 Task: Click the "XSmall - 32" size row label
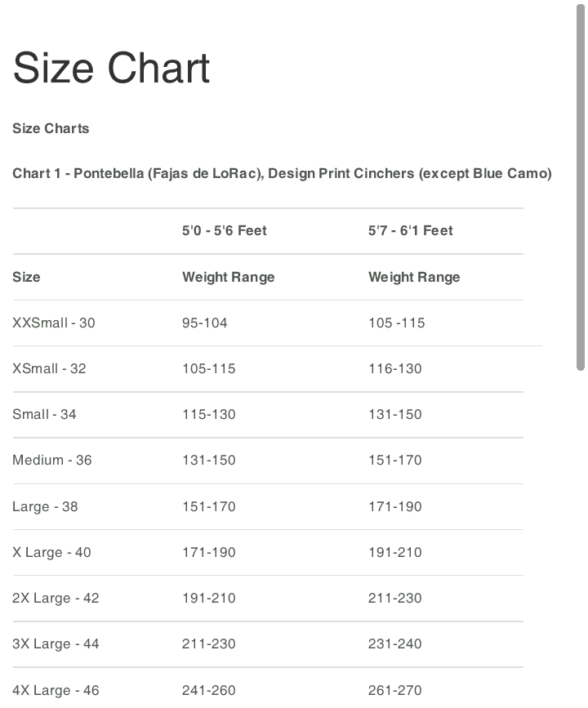point(49,368)
